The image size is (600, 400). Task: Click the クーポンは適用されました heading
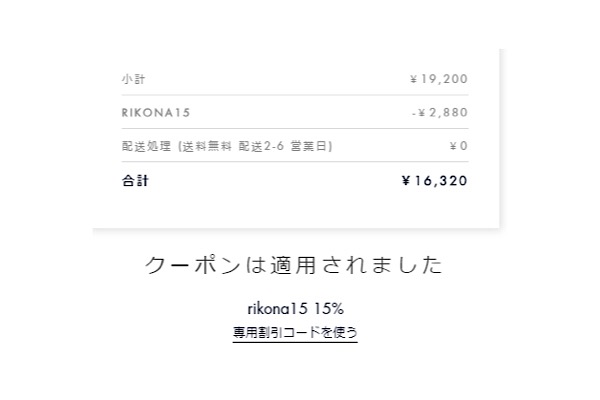coord(294,266)
